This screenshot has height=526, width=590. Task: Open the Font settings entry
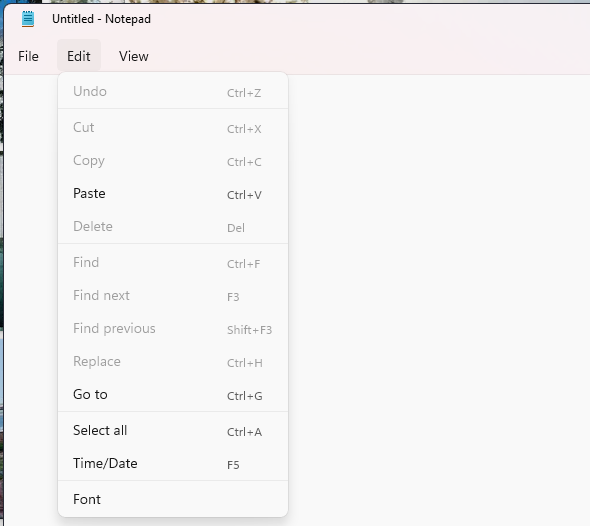173,500
